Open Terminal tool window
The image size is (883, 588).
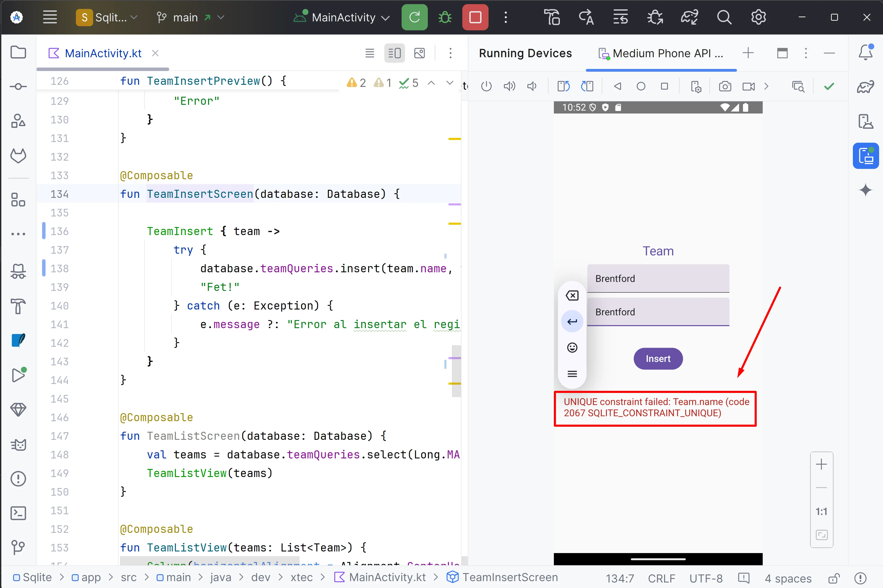coord(18,513)
